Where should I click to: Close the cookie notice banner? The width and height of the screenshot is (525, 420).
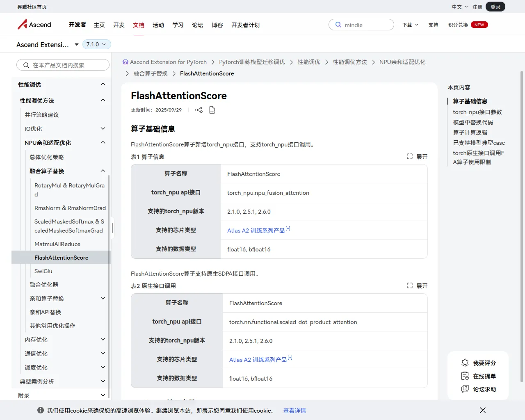point(483,410)
